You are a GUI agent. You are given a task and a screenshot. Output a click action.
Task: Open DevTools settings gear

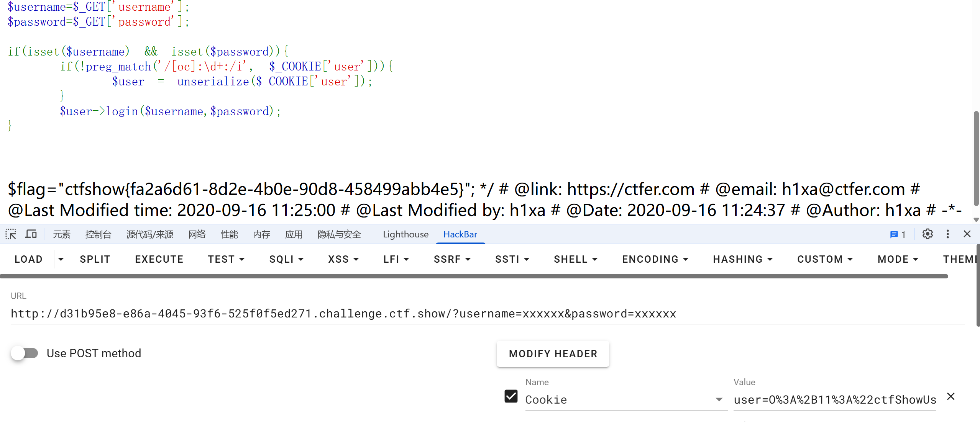[927, 234]
